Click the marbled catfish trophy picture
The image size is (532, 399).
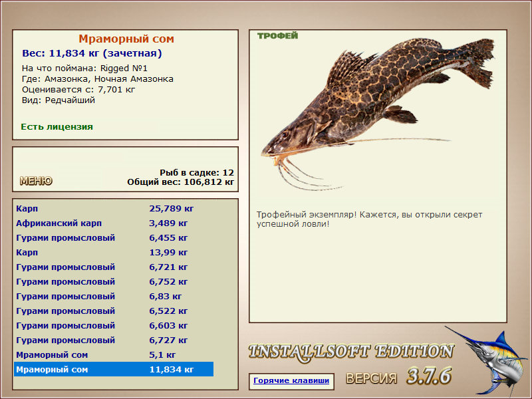pos(377,114)
